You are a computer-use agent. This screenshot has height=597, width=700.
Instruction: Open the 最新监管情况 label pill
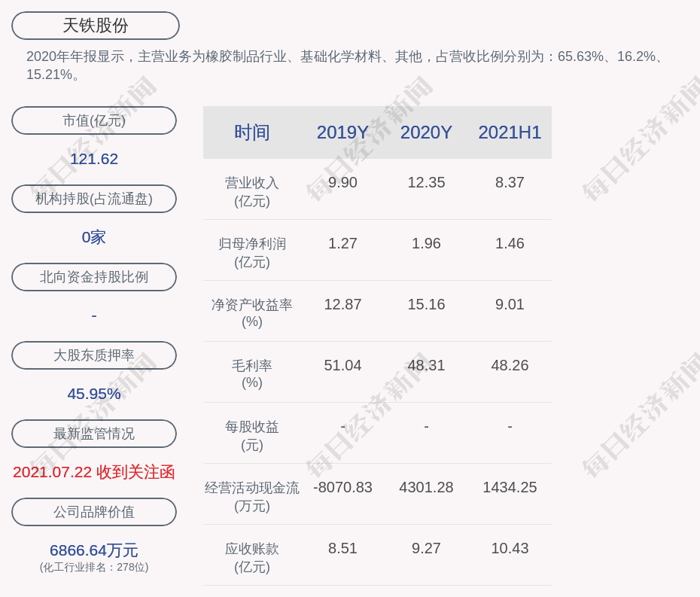[x=94, y=434]
